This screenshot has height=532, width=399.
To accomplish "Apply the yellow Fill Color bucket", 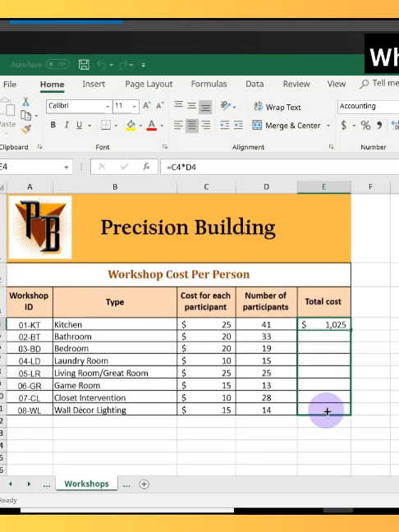I will (131, 125).
